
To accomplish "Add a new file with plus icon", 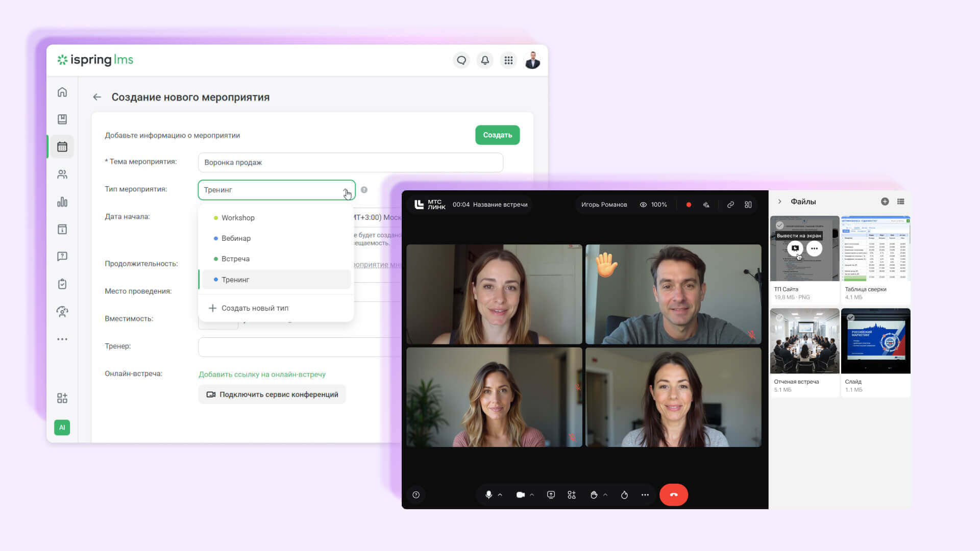I will pyautogui.click(x=885, y=202).
